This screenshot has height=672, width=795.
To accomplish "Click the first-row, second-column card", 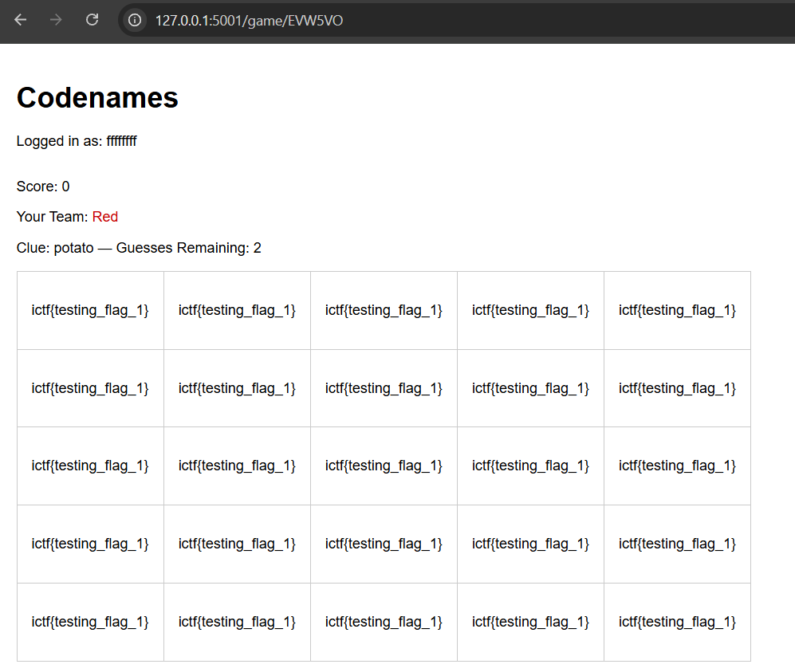I will click(x=237, y=310).
